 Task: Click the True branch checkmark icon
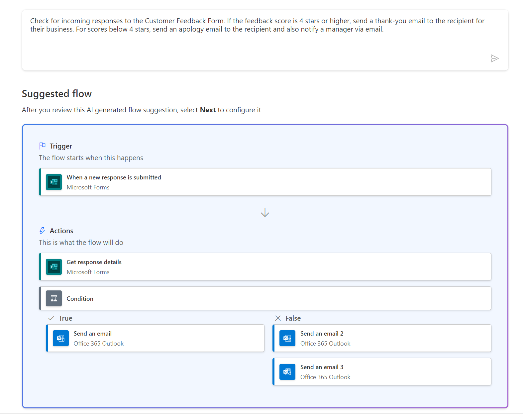pos(51,318)
